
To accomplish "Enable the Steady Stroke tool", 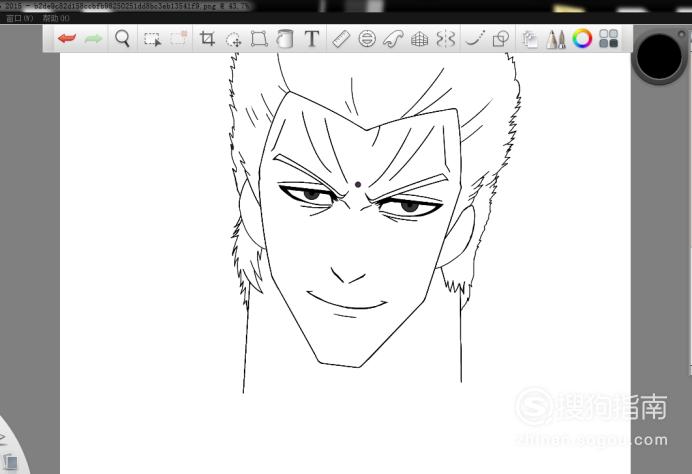I will pos(475,39).
